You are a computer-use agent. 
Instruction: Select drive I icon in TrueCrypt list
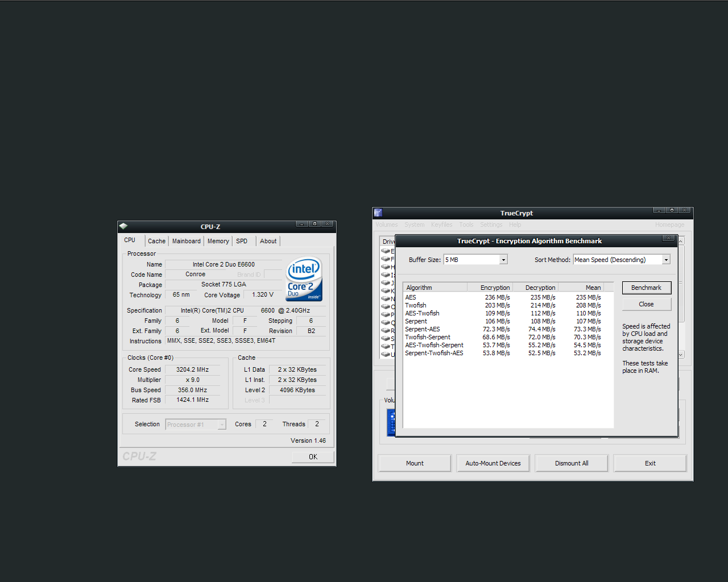point(386,275)
